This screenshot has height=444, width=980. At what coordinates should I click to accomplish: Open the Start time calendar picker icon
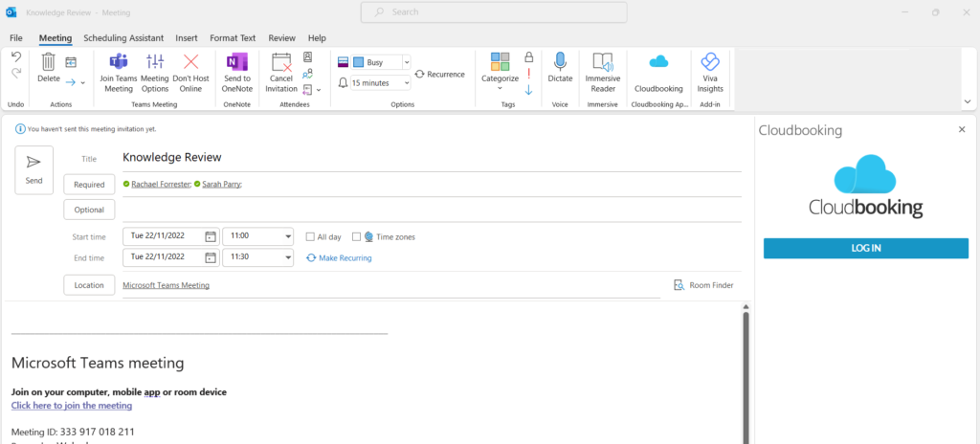(211, 237)
